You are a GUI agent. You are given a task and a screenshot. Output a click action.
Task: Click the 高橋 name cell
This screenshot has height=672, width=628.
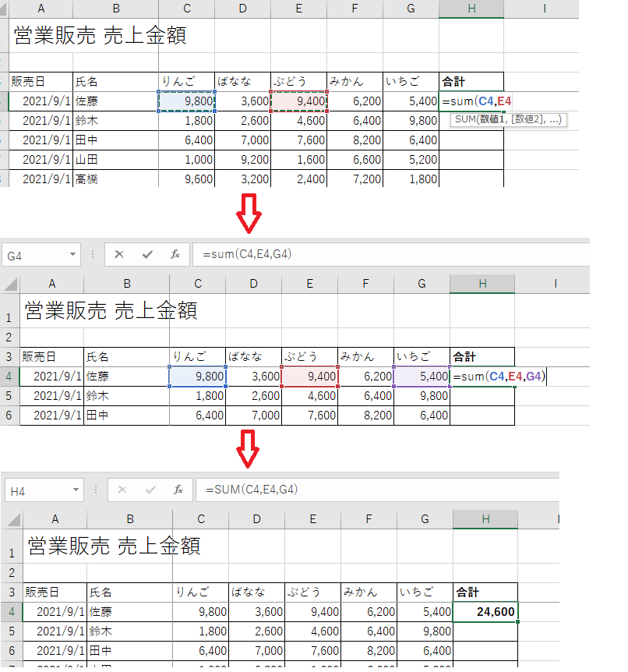pos(115,179)
